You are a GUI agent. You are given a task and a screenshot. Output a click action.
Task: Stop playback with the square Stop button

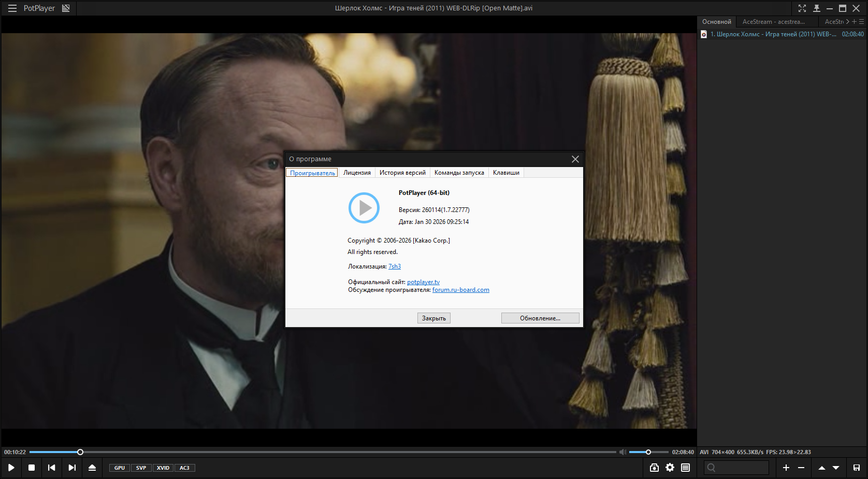[x=32, y=468]
